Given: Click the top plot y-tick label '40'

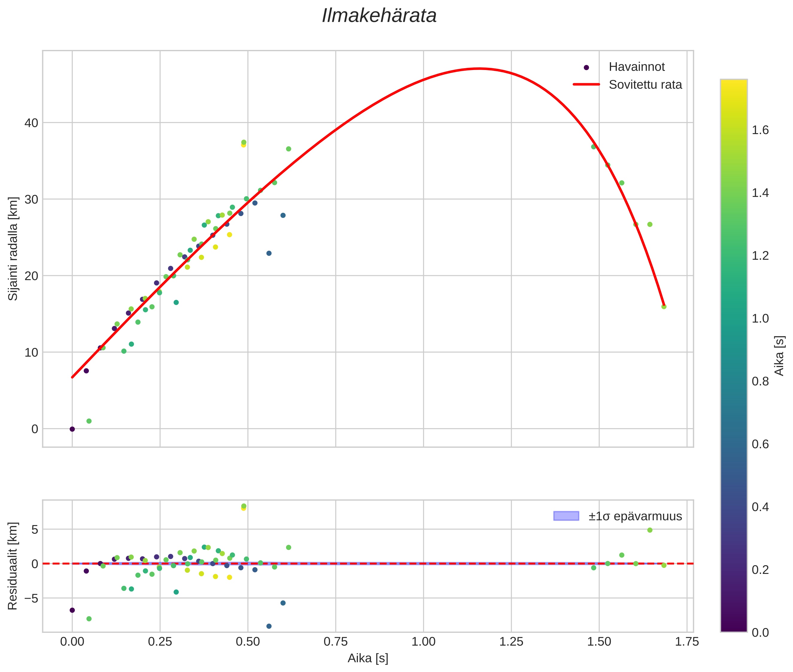Looking at the screenshot, I should tap(32, 123).
